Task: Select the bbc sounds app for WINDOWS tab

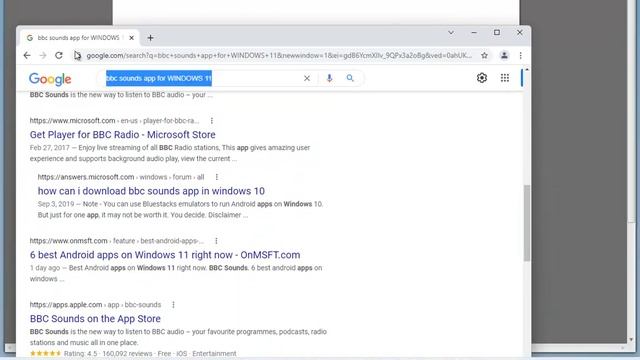Action: pyautogui.click(x=80, y=38)
